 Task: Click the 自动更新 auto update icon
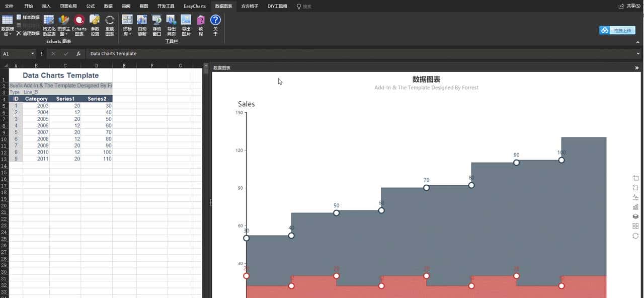[142, 25]
